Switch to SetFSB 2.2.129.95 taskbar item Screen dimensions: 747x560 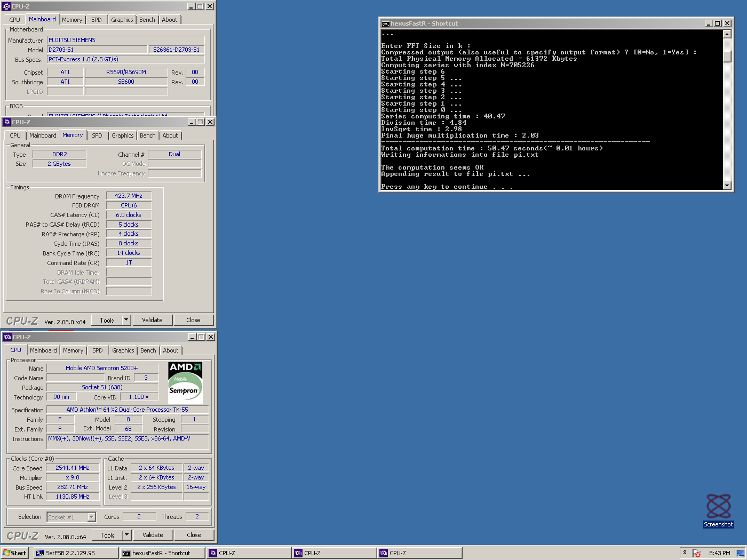pos(76,553)
